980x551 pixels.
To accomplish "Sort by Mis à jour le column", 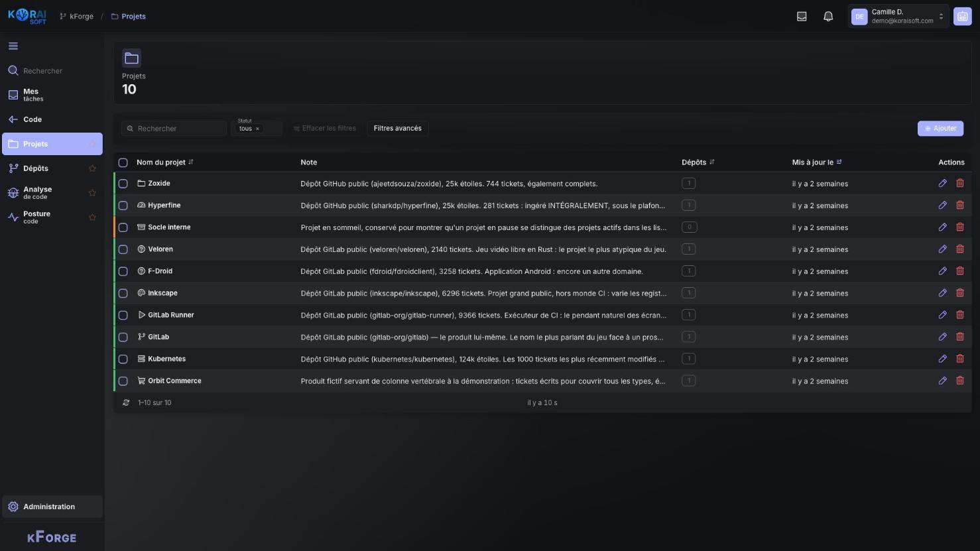I will click(816, 162).
